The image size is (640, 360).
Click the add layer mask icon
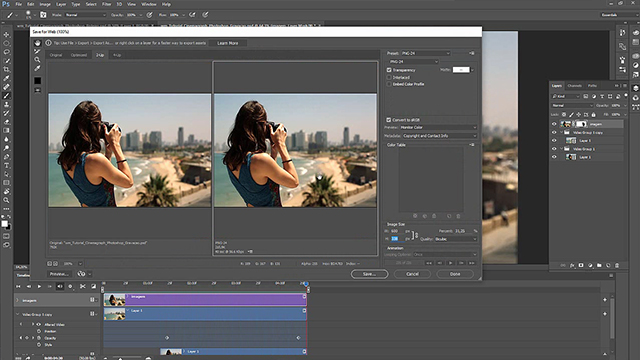click(x=581, y=265)
